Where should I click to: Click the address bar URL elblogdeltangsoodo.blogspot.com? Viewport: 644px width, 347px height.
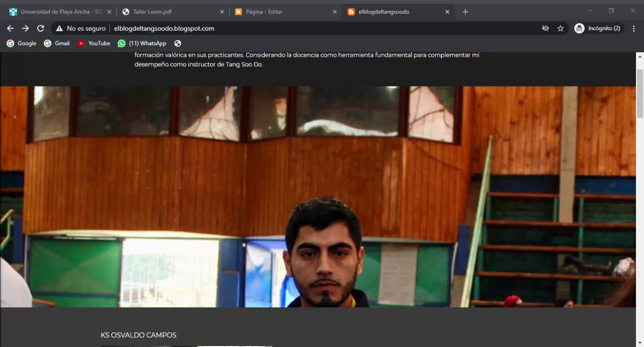click(x=164, y=29)
